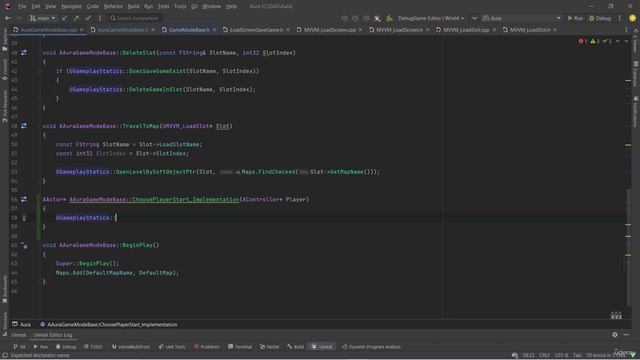Click gutter override icon beside BeginPlay
This screenshot has width=640, height=360.
pyautogui.click(x=24, y=245)
